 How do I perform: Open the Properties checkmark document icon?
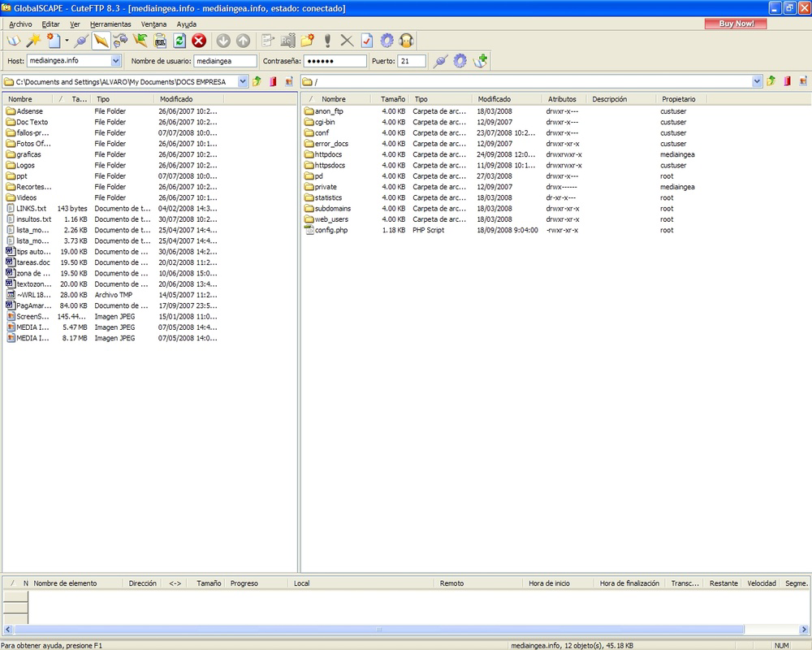367,41
